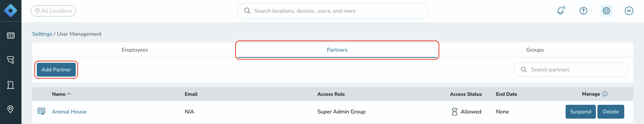This screenshot has width=644, height=124.
Task: Delete the Animal House partner
Action: (611, 112)
